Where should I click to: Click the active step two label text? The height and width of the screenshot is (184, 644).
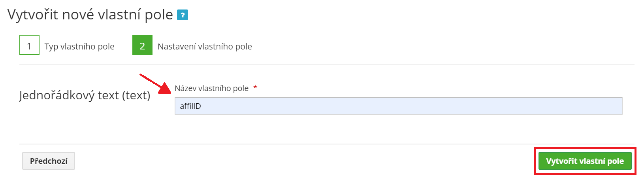(x=204, y=47)
